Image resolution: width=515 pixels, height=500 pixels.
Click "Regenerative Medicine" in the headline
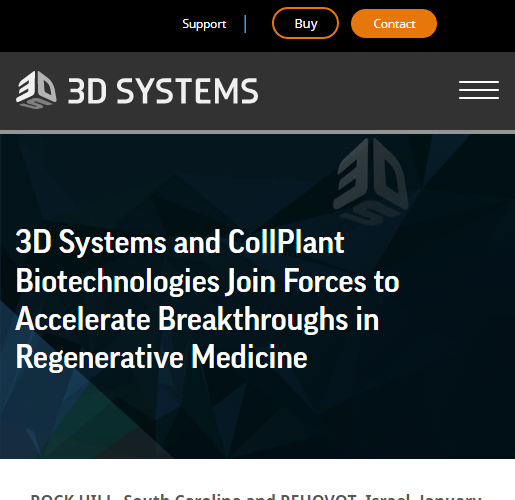point(161,357)
